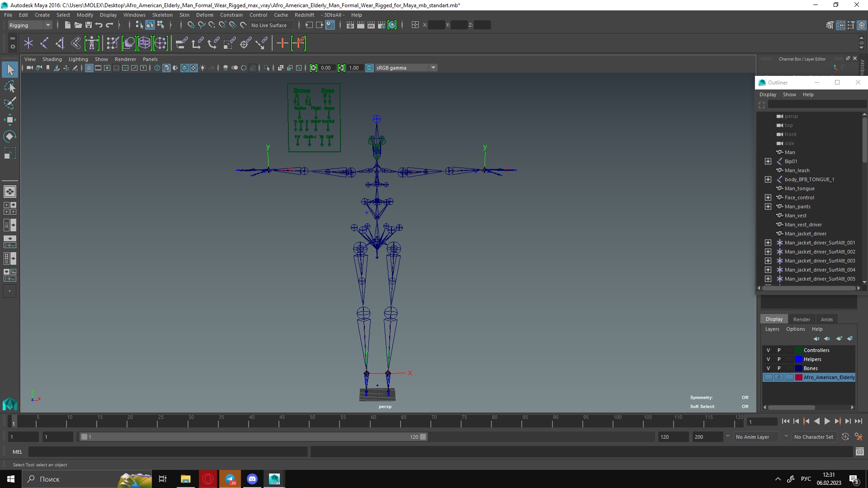Click the time range slider bar
Image resolution: width=868 pixels, height=488 pixels.
point(253,437)
